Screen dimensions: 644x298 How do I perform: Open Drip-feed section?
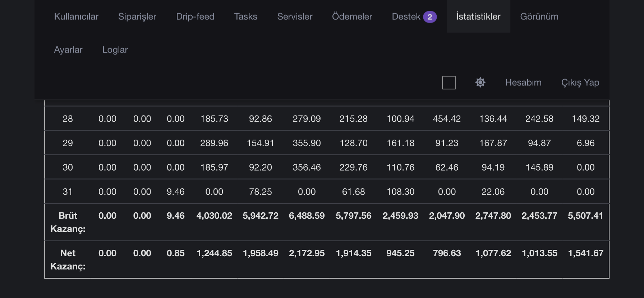click(x=195, y=17)
